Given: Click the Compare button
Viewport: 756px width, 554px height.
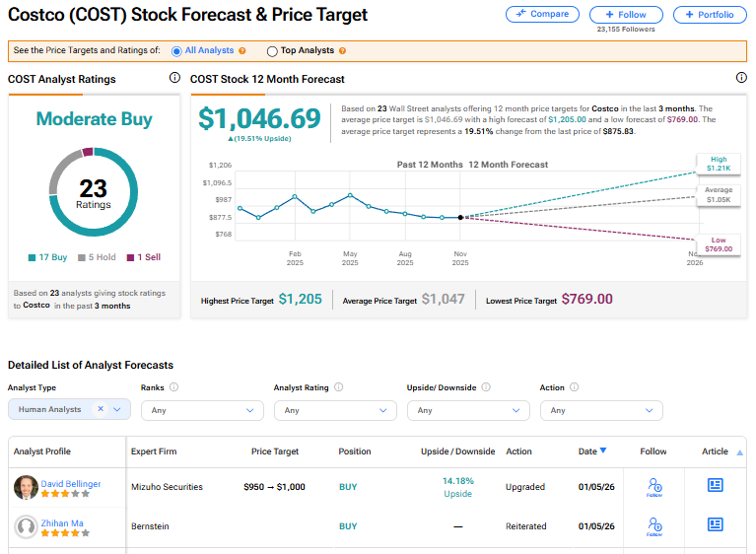Looking at the screenshot, I should (542, 15).
